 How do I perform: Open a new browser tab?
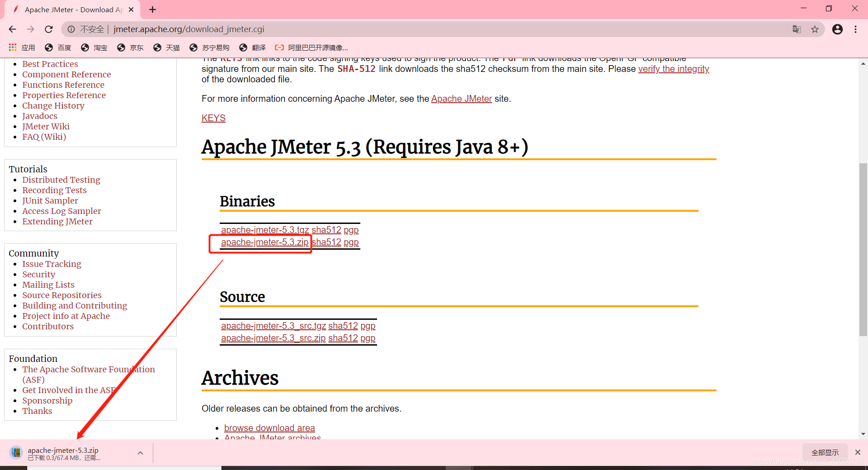coord(152,9)
